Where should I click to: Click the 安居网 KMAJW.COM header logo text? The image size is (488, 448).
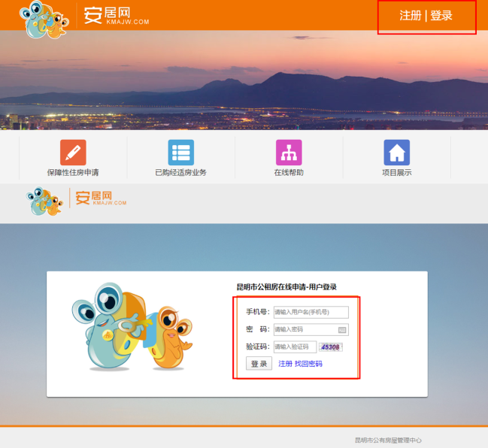pos(117,16)
